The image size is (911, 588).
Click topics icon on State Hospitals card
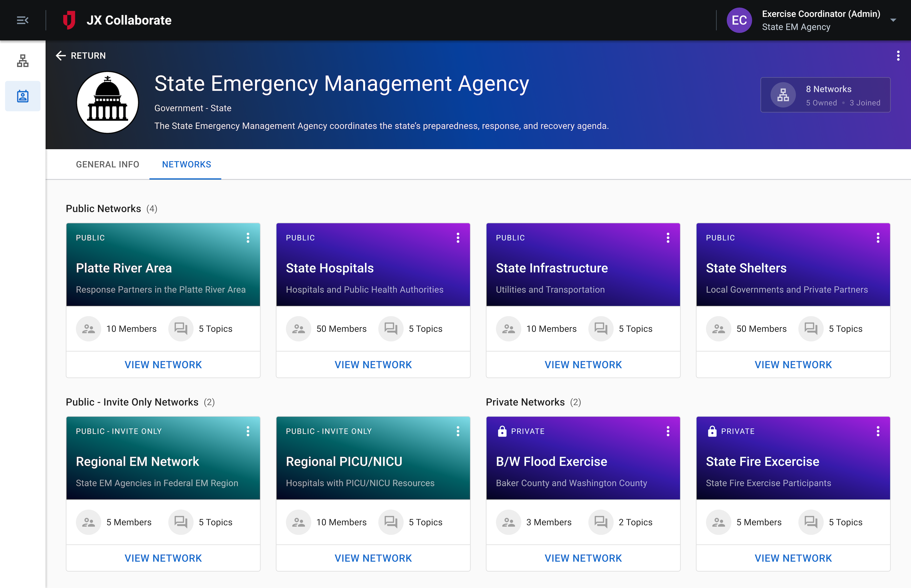click(x=391, y=329)
